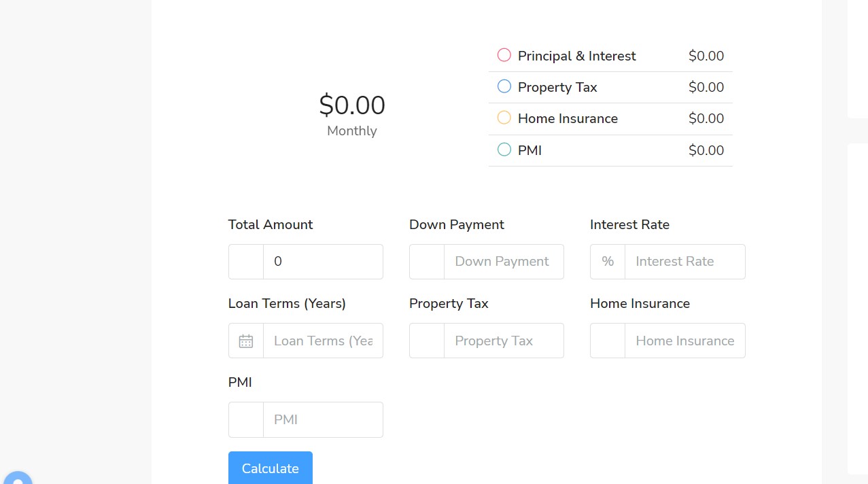The height and width of the screenshot is (484, 868).
Task: Click the prefix box of the Home Insurance field
Action: [x=607, y=340]
